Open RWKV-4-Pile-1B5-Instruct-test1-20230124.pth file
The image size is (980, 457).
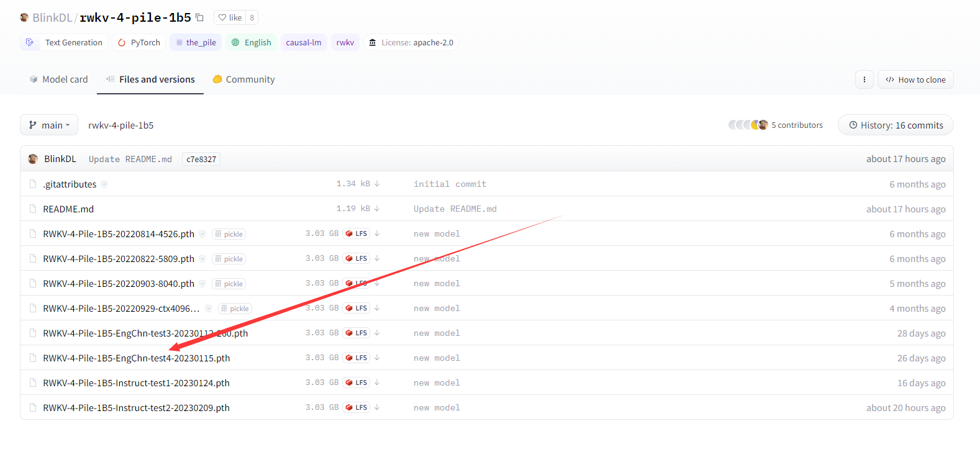click(136, 382)
